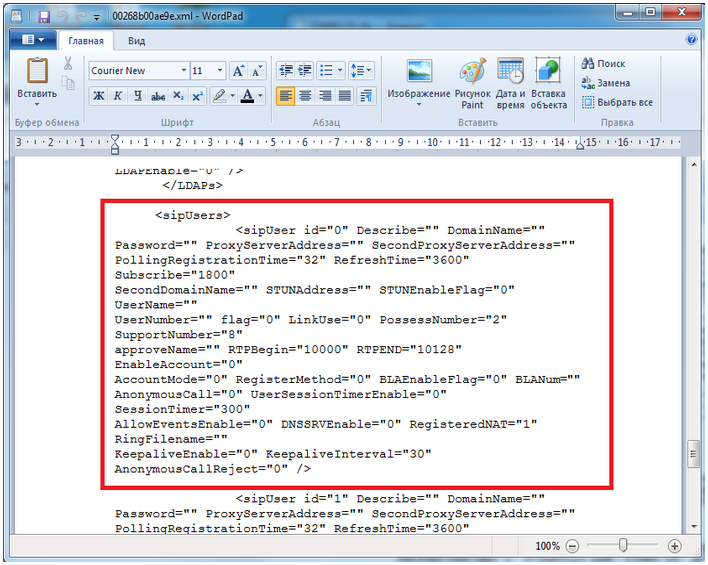Open WordPad application icon in title bar
The height and width of the screenshot is (565, 708).
pyautogui.click(x=17, y=16)
